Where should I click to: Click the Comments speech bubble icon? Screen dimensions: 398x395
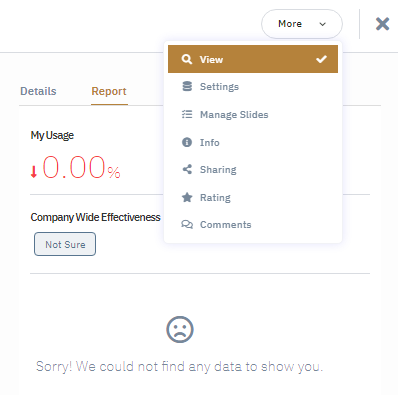pyautogui.click(x=187, y=224)
